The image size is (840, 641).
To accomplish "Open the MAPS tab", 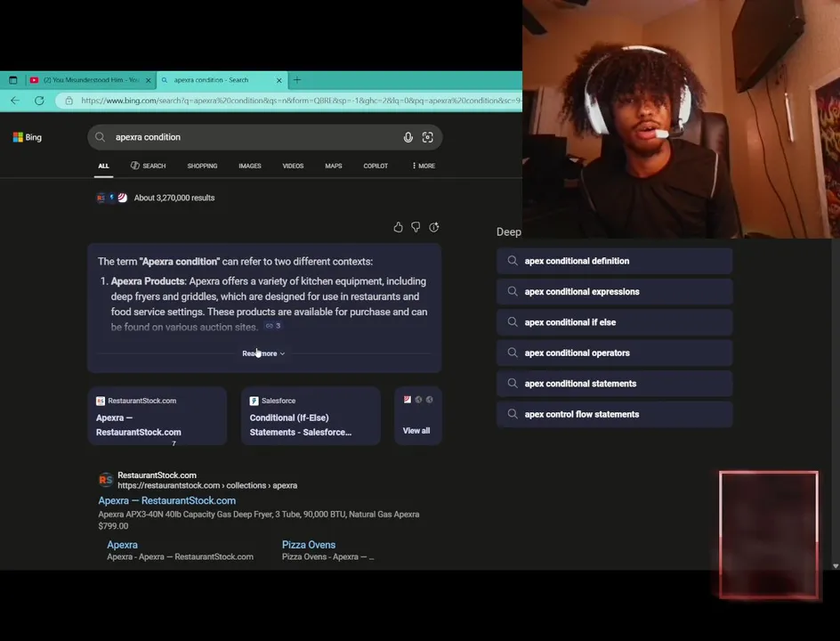I will (333, 166).
